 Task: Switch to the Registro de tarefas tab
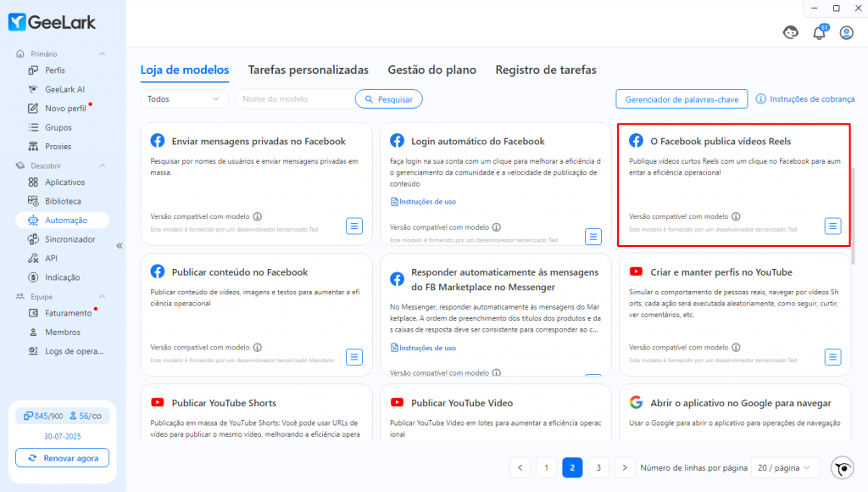pyautogui.click(x=546, y=70)
